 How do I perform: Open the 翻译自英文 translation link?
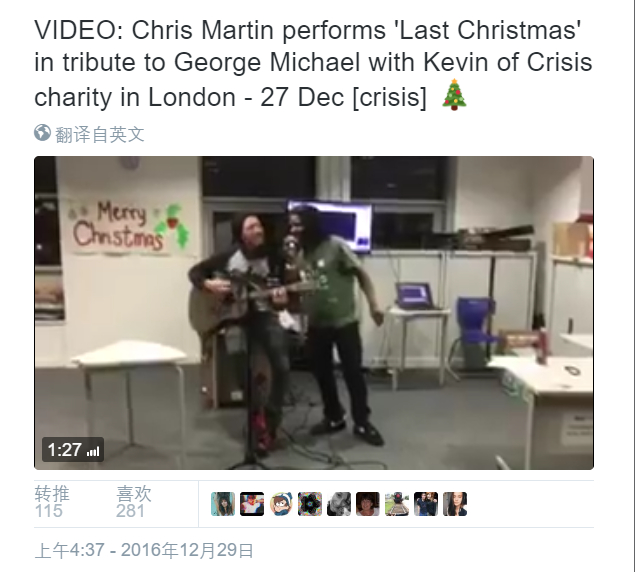100,134
